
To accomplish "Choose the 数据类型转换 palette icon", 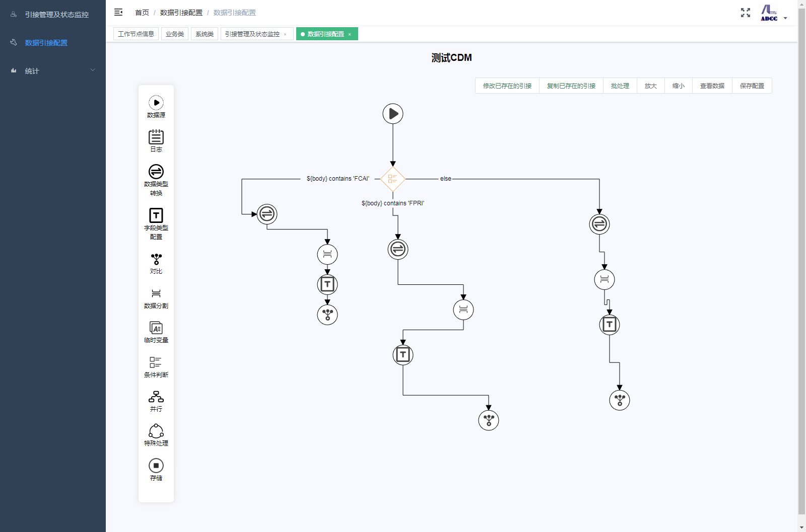I will tap(156, 172).
